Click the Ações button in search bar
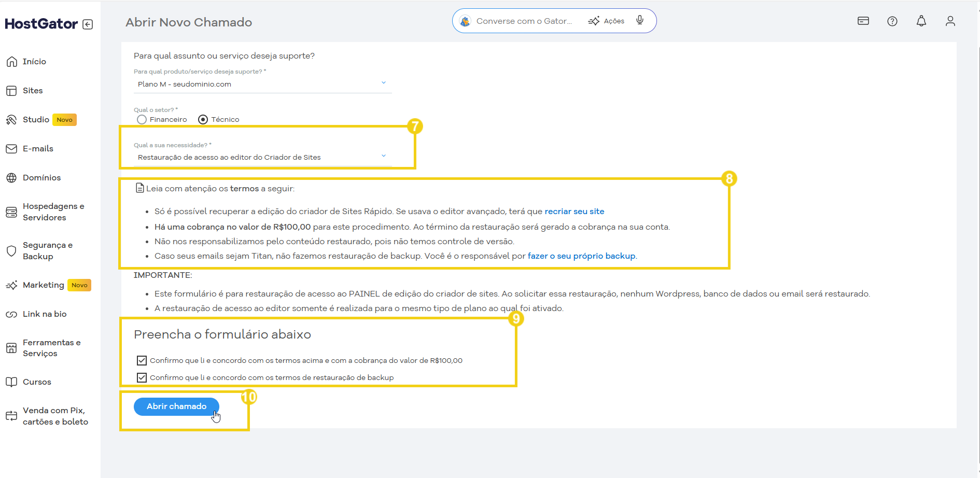Screen dimensions: 980x478 [606, 21]
